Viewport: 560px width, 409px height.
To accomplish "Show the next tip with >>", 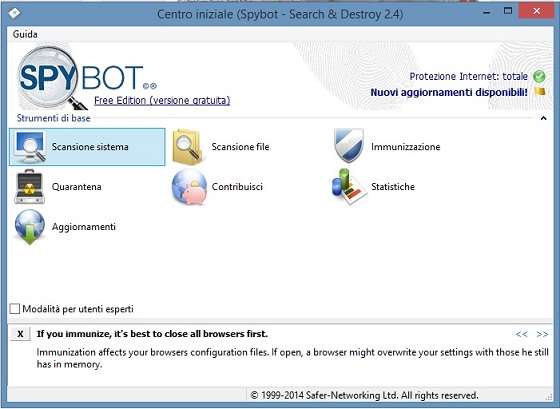I will 542,334.
